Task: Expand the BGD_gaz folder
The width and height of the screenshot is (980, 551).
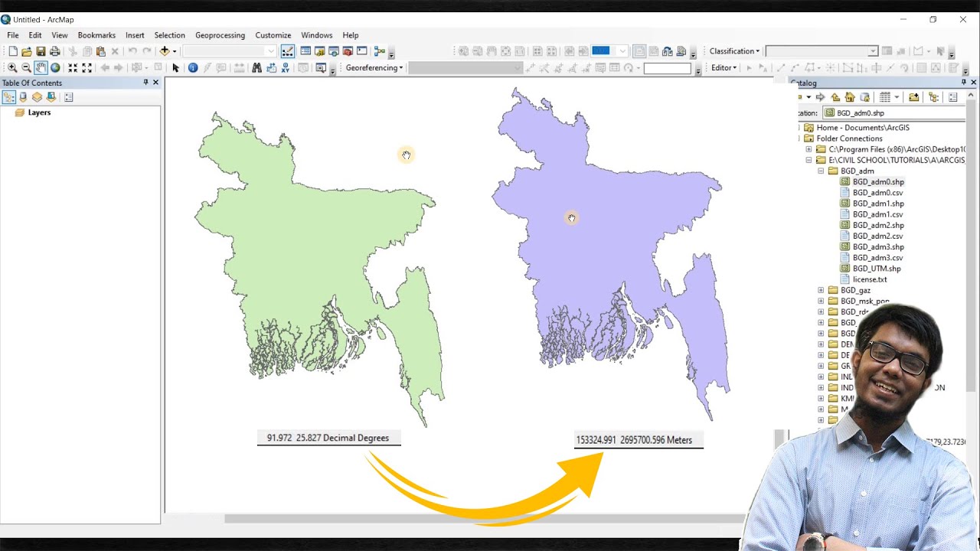Action: pos(821,291)
